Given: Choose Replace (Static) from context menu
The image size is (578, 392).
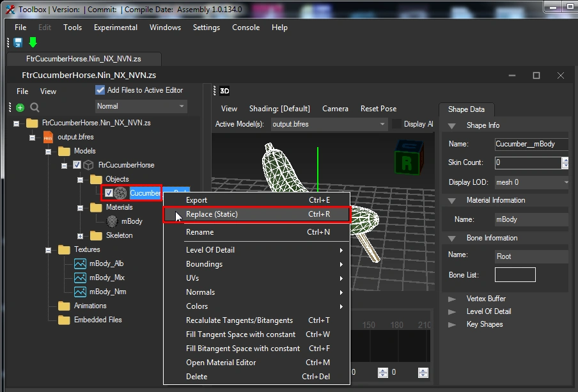Looking at the screenshot, I should point(256,214).
